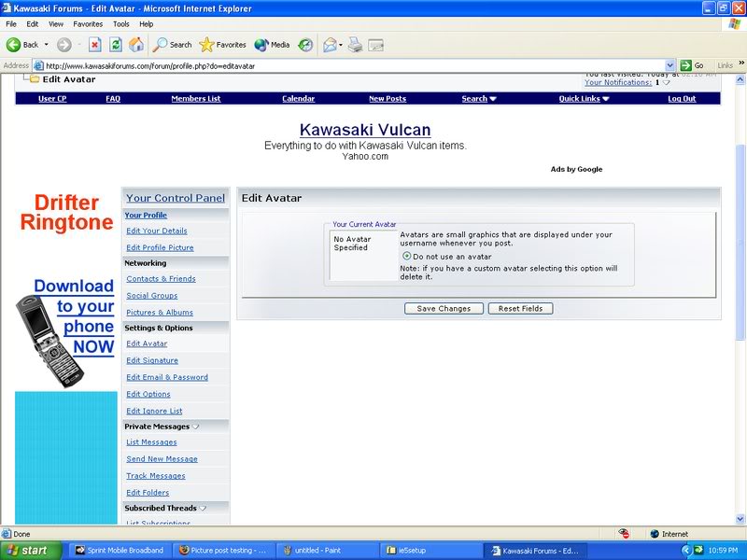
Task: Expand the Links toolbar chevron
Action: click(x=741, y=63)
